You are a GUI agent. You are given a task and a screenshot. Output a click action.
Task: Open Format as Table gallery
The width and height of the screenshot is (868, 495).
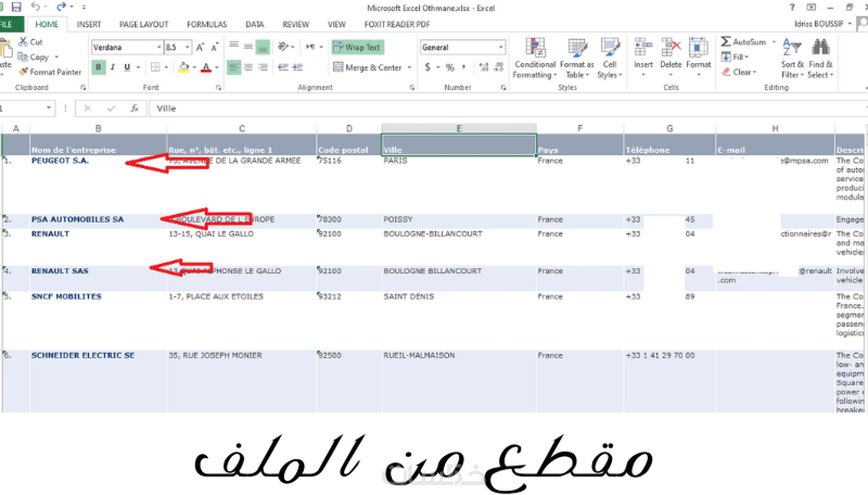577,58
